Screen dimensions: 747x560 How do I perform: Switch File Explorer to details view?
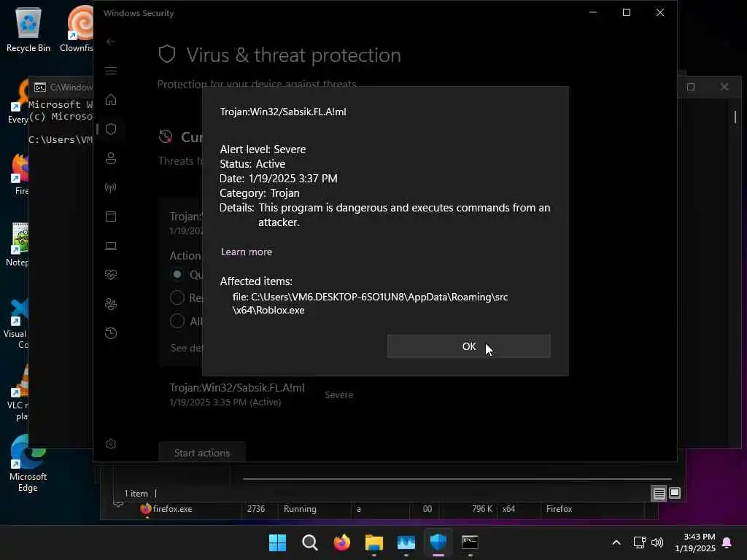pos(659,494)
